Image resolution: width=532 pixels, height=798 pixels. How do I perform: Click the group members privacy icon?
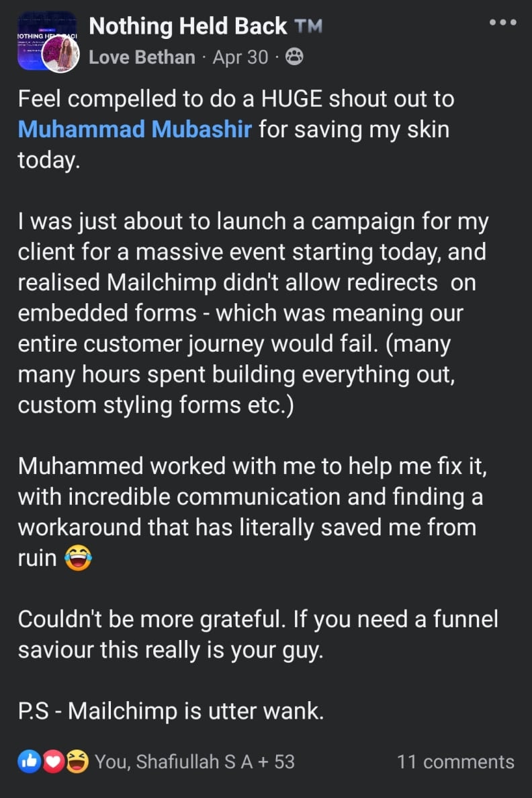pos(294,57)
